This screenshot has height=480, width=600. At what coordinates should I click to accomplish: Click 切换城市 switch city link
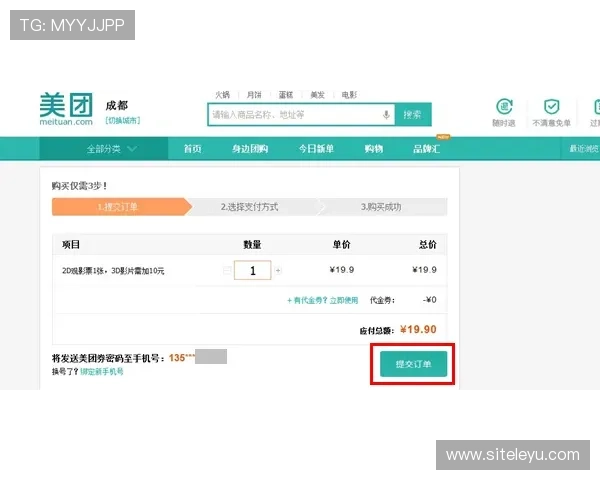pyautogui.click(x=123, y=121)
